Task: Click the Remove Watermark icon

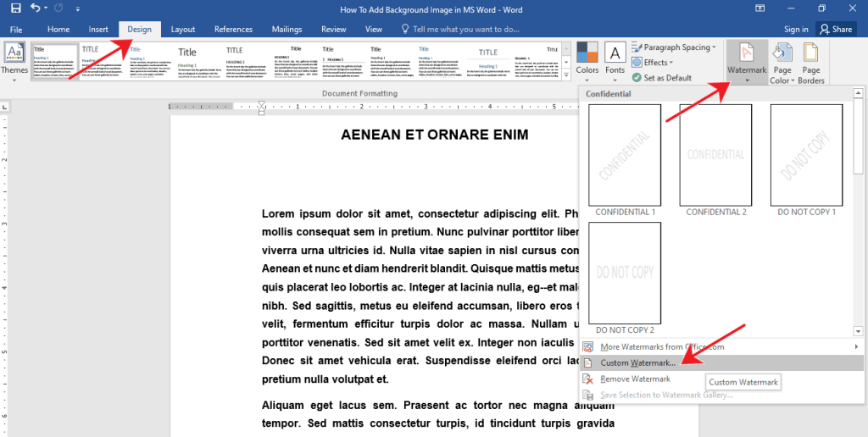Action: (589, 379)
